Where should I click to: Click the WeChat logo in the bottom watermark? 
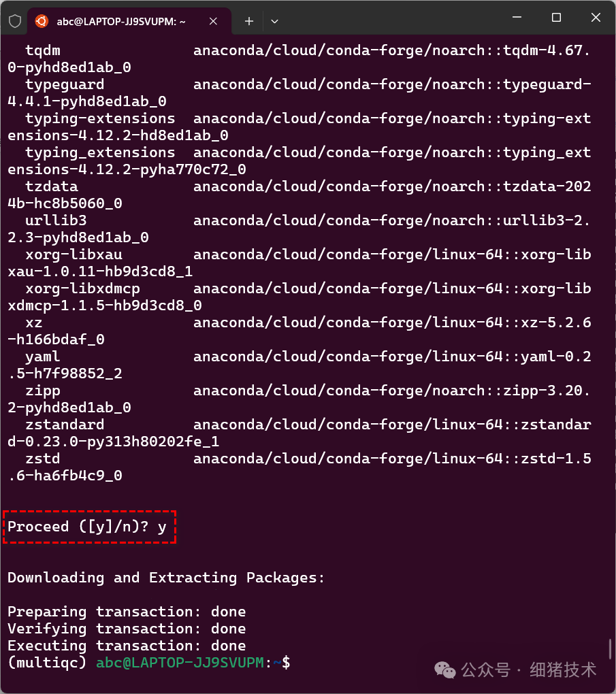444,670
